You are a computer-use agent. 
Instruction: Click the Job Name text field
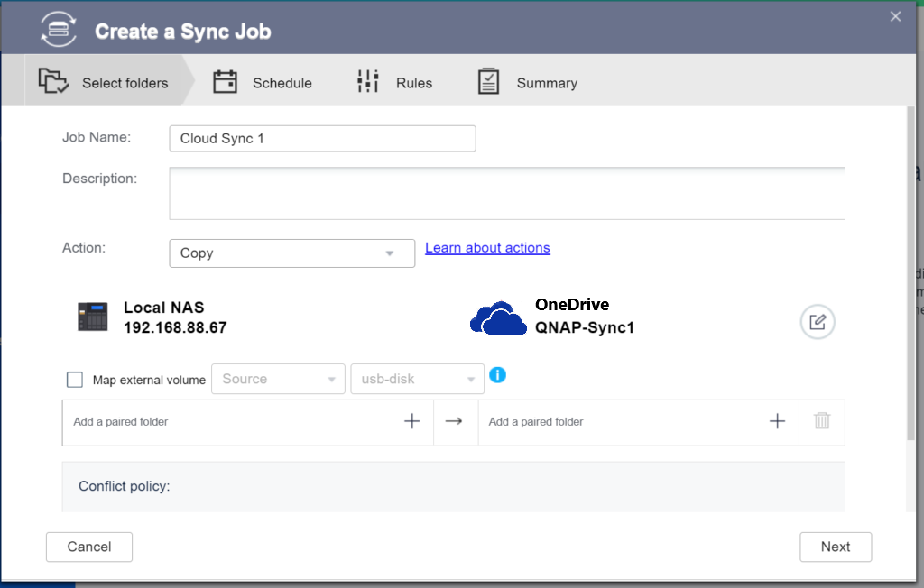tap(322, 139)
